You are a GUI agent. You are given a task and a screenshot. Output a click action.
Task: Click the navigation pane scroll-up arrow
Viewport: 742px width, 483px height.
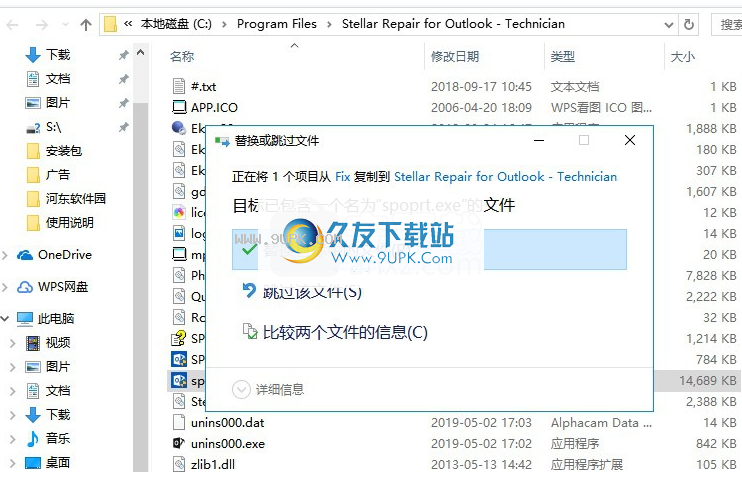[141, 53]
